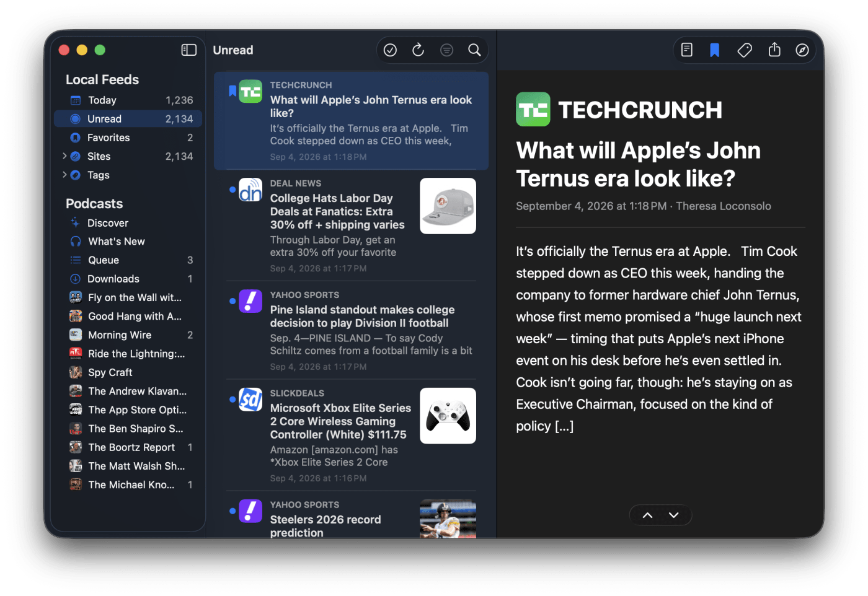This screenshot has height=596, width=868.
Task: Open Pine Island standout football article
Action: click(x=351, y=330)
